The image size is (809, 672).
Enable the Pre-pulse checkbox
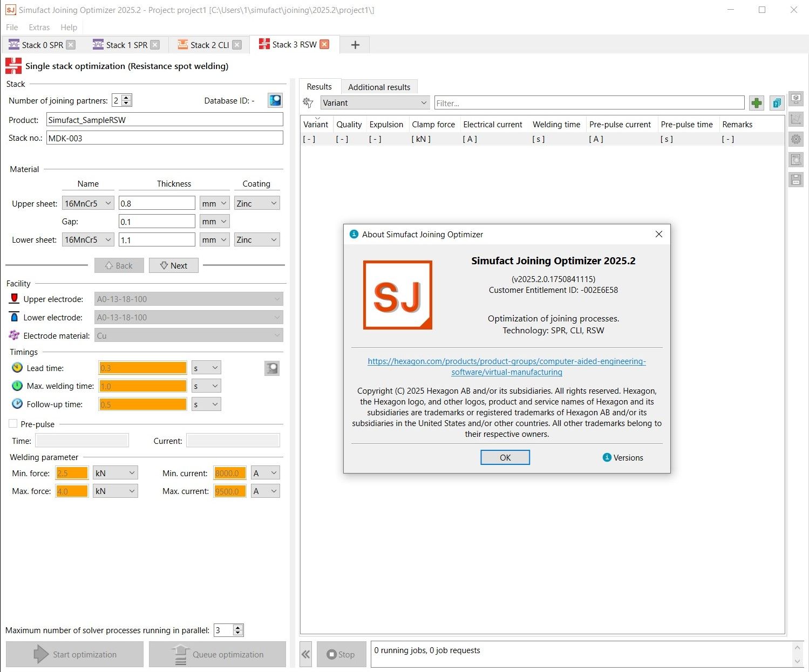(x=13, y=423)
